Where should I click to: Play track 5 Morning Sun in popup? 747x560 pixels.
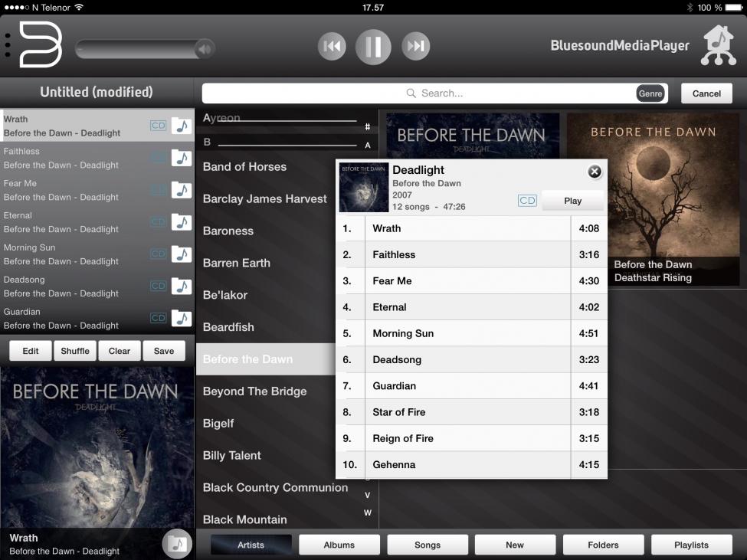click(x=472, y=333)
